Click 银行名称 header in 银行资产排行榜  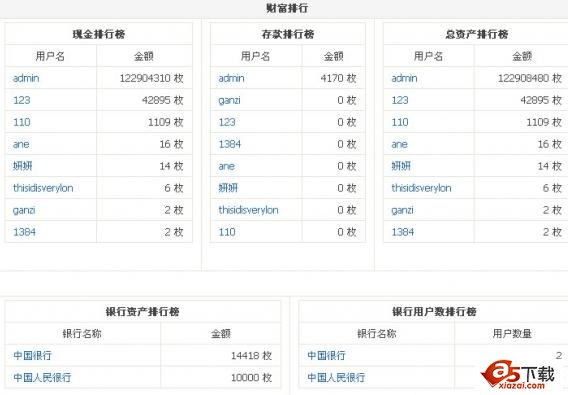pyautogui.click(x=82, y=334)
